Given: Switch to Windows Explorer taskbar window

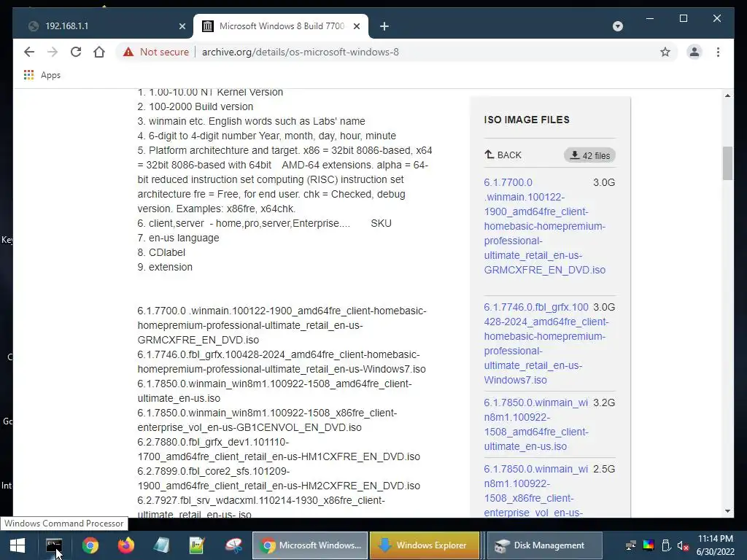Looking at the screenshot, I should 425,545.
